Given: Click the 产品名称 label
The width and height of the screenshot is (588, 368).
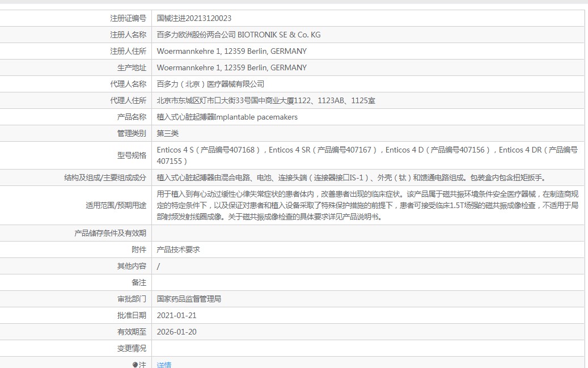Looking at the screenshot, I should pos(132,117).
